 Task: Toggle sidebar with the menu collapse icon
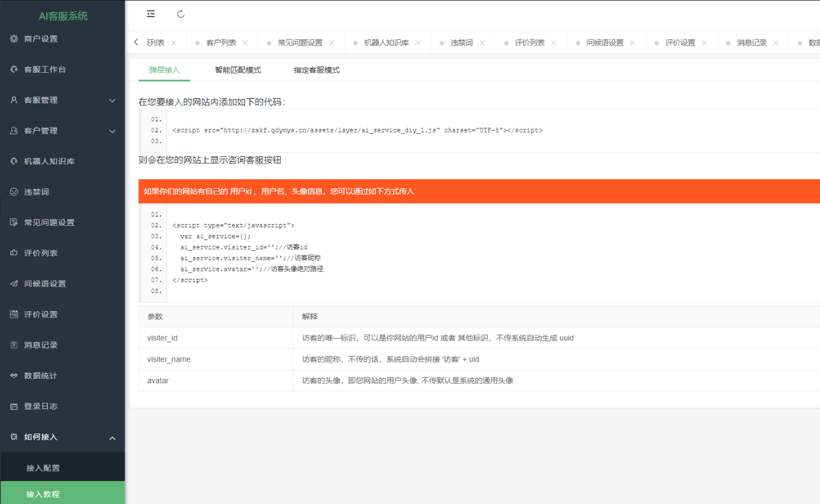(151, 14)
